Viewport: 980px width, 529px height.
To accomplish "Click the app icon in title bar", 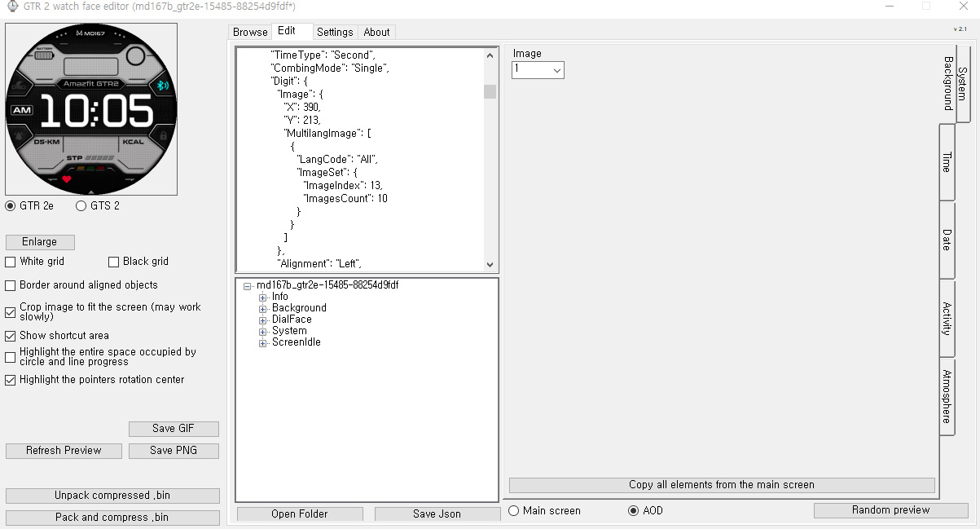I will 11,7.
